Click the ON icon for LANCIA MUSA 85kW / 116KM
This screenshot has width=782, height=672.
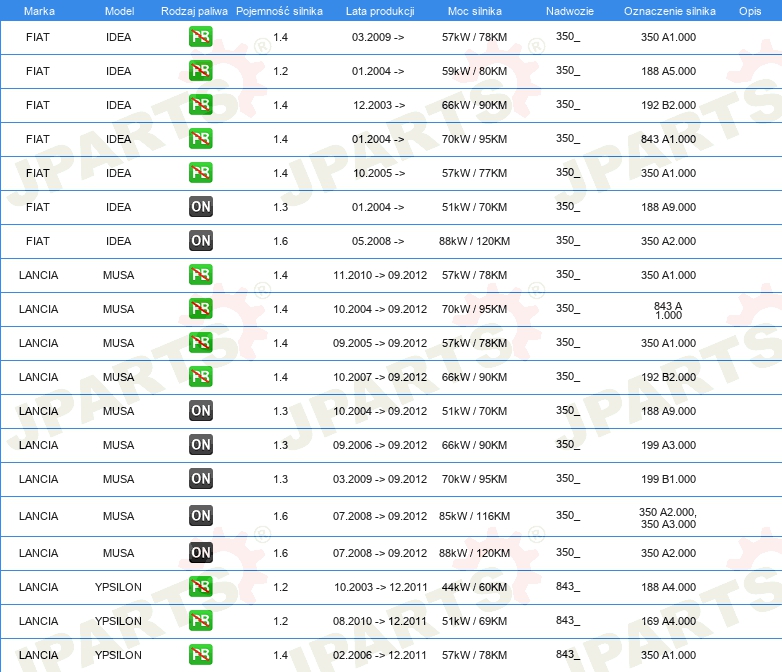click(x=200, y=516)
